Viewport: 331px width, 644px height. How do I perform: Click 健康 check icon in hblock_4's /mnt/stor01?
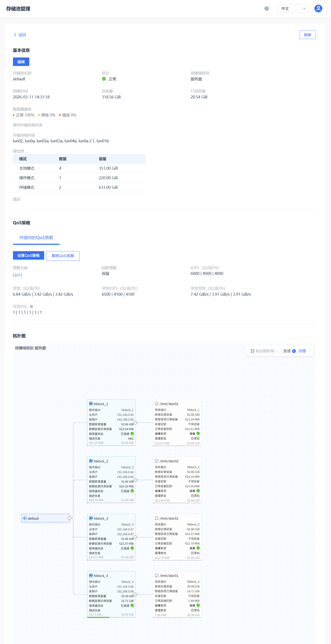[x=198, y=605]
